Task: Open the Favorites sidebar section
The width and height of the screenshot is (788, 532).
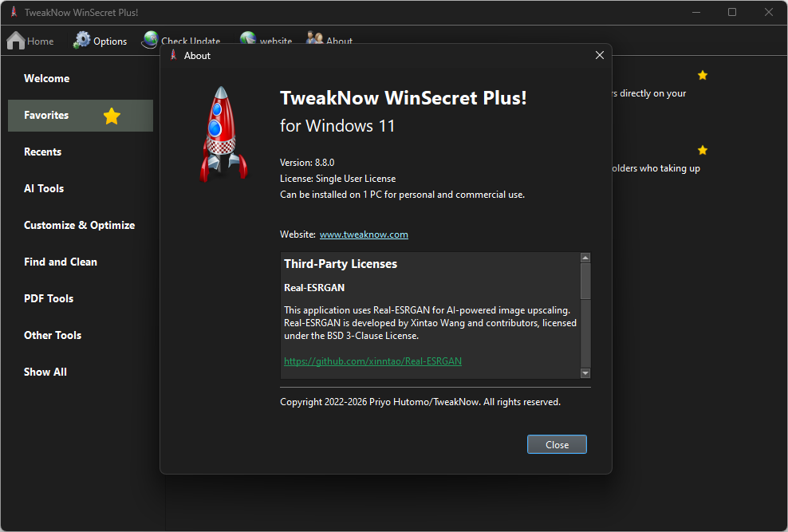Action: click(81, 116)
